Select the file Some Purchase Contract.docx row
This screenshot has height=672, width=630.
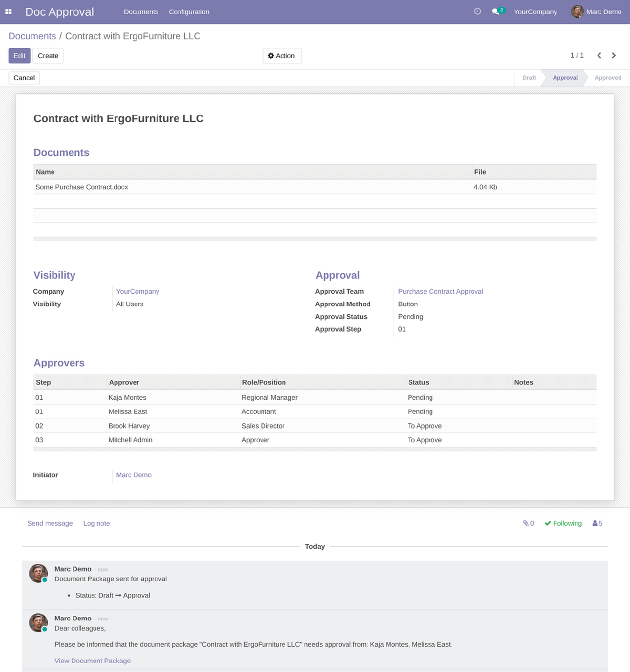[81, 187]
